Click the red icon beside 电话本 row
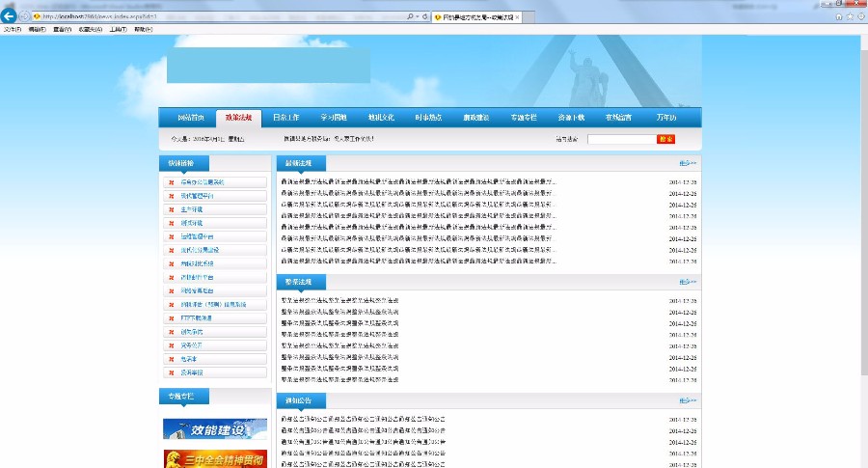The width and height of the screenshot is (868, 468). pyautogui.click(x=171, y=360)
